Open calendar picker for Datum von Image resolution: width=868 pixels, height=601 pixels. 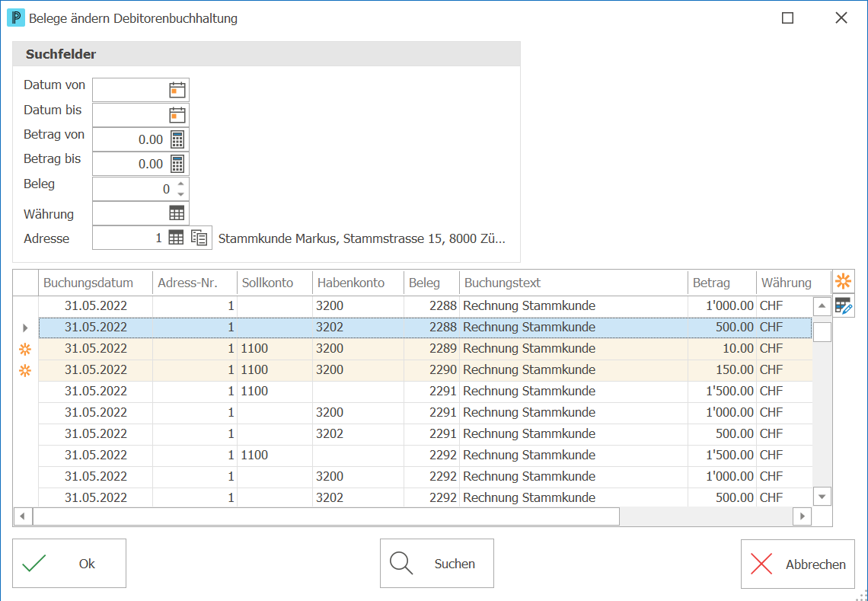tap(177, 91)
